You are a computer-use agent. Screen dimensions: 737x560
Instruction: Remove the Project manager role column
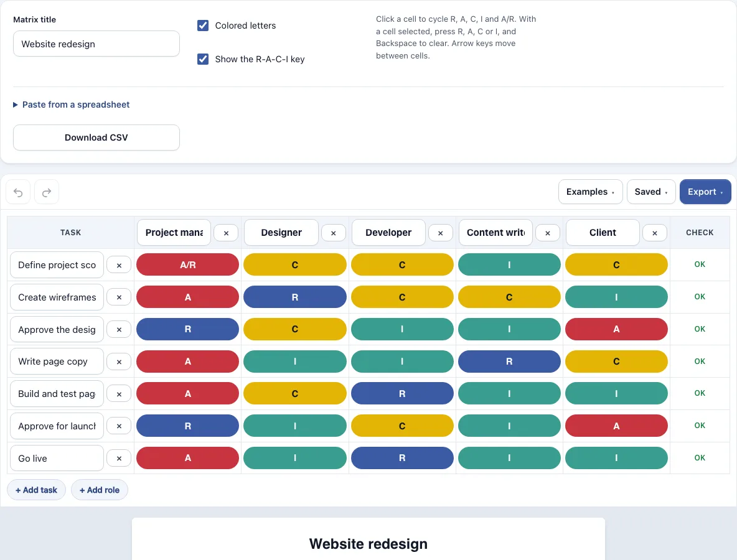coord(226,233)
